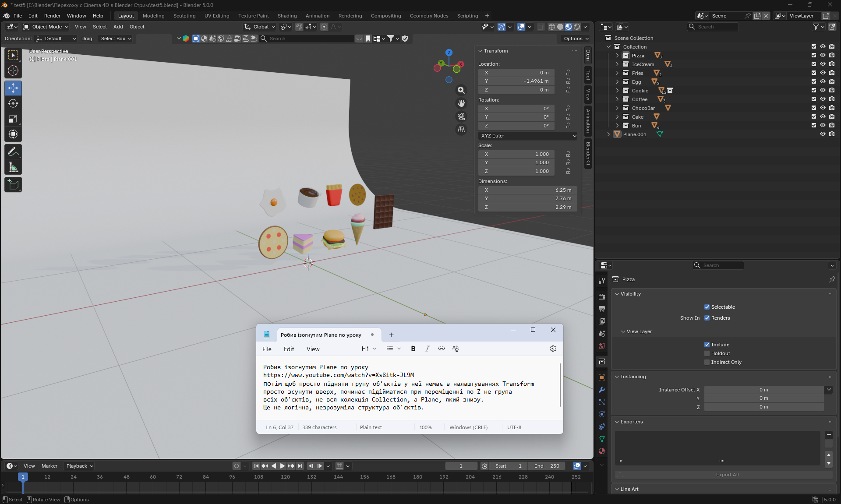Open the Modifiers wrench properties tab
This screenshot has width=841, height=504.
602,390
